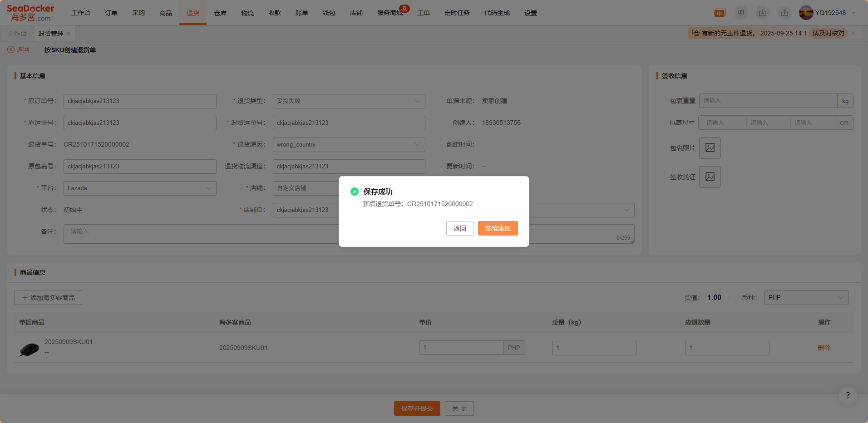Open the 退货原因 wrong_country dropdown
Image resolution: width=868 pixels, height=423 pixels.
click(349, 145)
